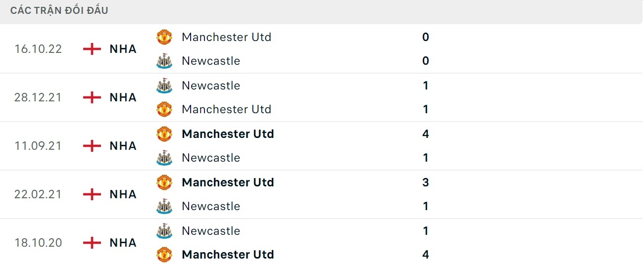
Task: Click Manchester Utd crest in 18.10.20 match
Action: (164, 255)
